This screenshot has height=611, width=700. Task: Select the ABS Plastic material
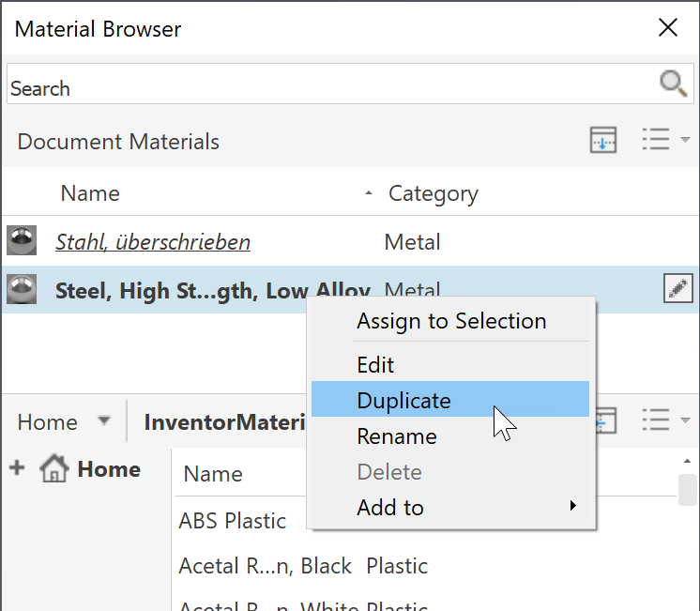(232, 520)
